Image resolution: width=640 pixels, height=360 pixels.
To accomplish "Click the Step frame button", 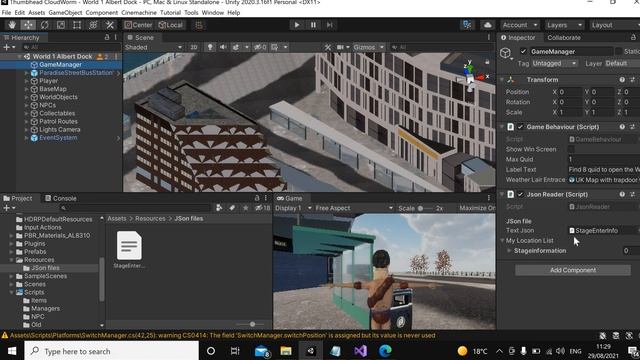I will (329, 25).
